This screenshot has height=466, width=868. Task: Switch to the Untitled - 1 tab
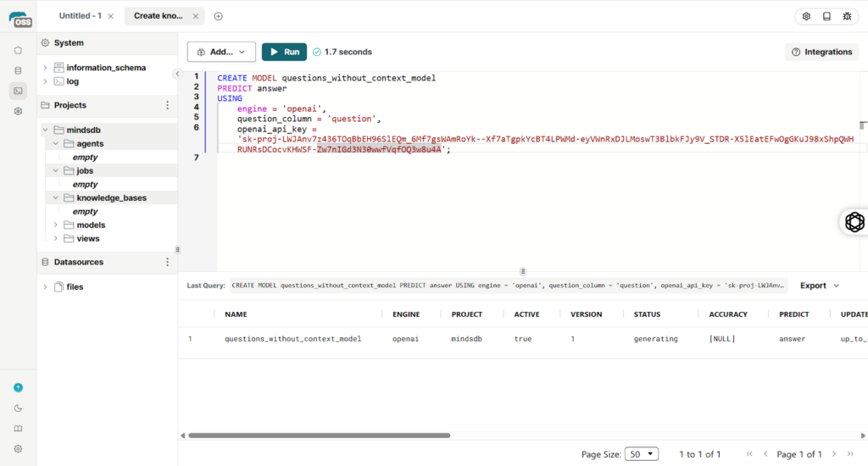80,16
